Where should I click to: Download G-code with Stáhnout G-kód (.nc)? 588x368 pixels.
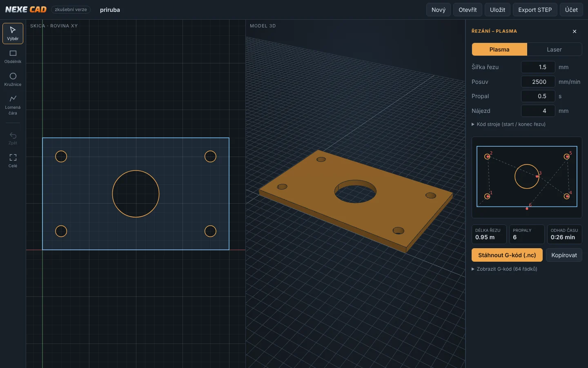pyautogui.click(x=507, y=255)
